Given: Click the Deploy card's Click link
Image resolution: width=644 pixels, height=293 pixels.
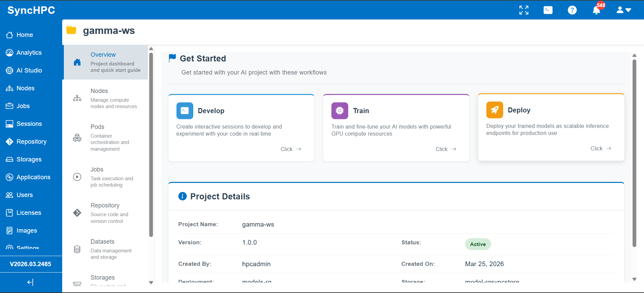Looking at the screenshot, I should [601, 148].
